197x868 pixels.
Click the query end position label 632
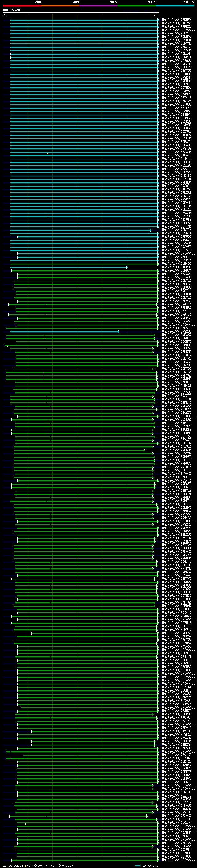click(155, 15)
